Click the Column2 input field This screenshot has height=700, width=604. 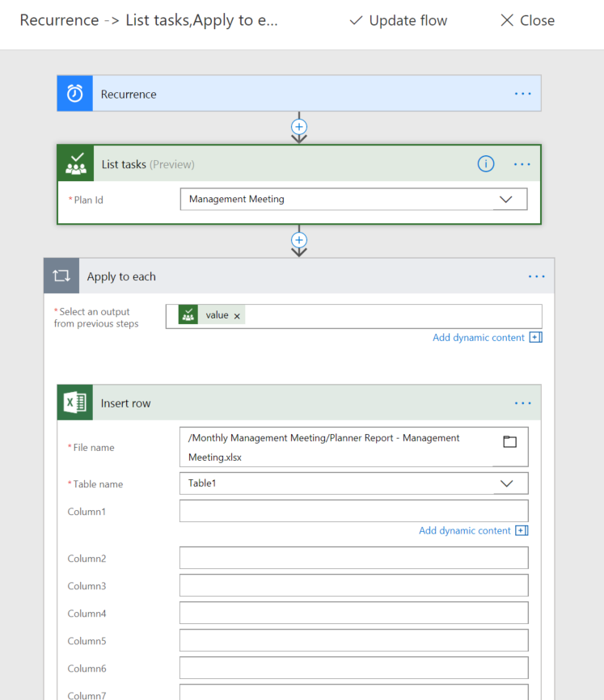353,558
